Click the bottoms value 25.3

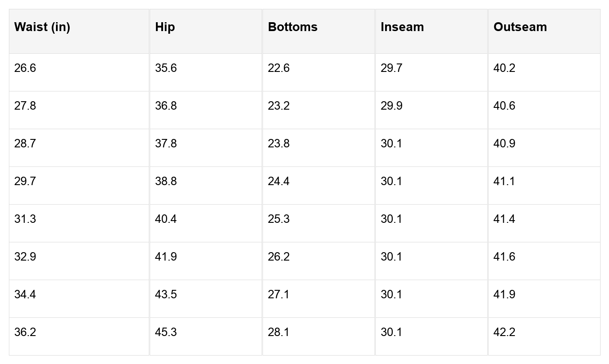(279, 219)
